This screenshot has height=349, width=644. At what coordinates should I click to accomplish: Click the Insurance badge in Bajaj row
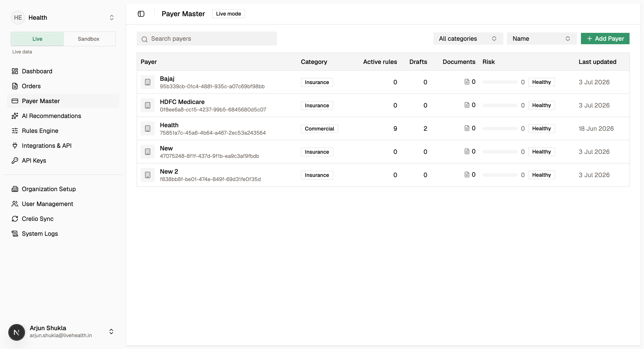[x=317, y=82]
